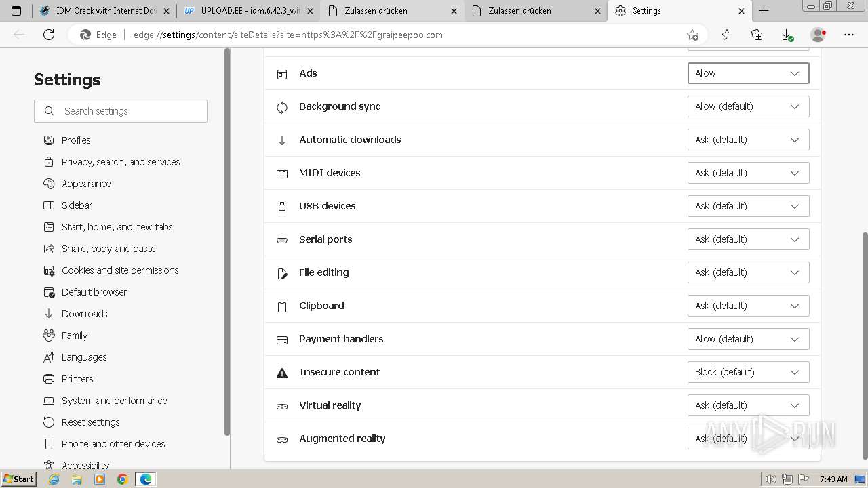Refresh the current page

pyautogui.click(x=49, y=35)
